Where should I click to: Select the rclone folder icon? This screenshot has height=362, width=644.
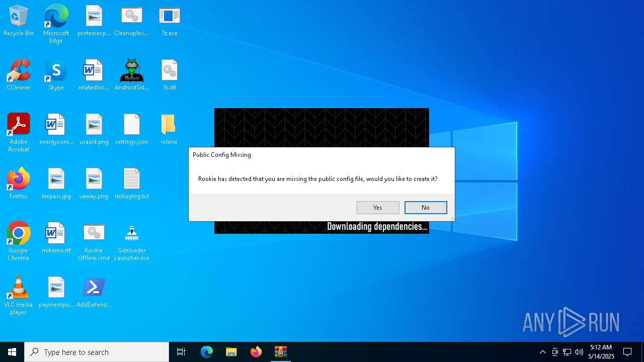click(x=169, y=130)
